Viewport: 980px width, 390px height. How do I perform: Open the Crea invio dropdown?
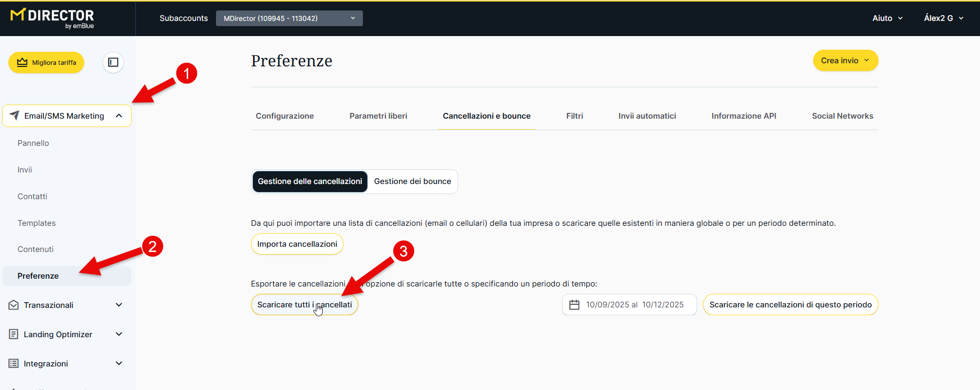point(845,61)
